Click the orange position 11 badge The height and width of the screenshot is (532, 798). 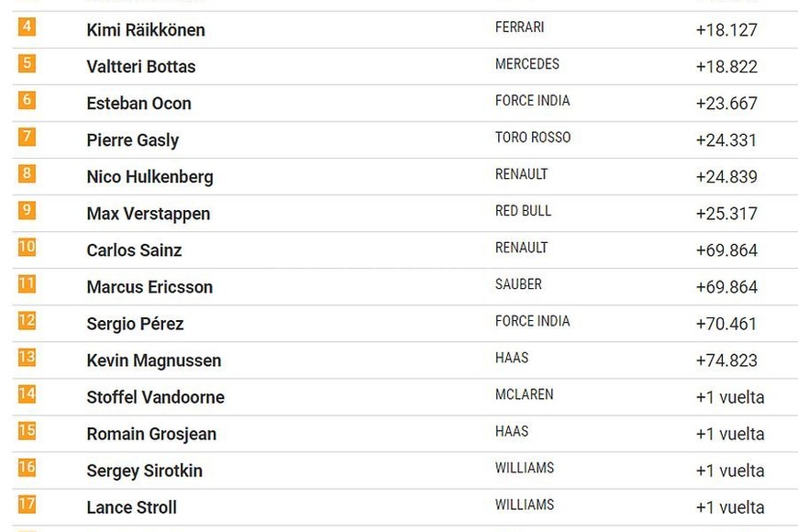click(27, 283)
